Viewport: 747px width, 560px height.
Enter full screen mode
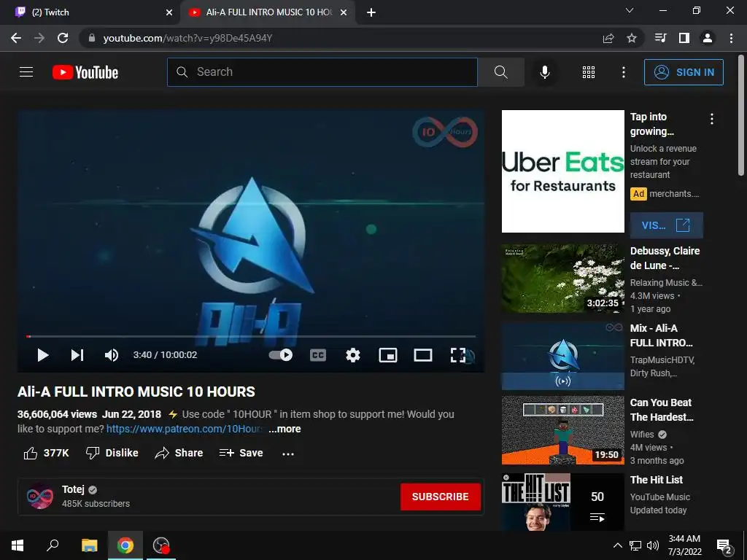458,355
